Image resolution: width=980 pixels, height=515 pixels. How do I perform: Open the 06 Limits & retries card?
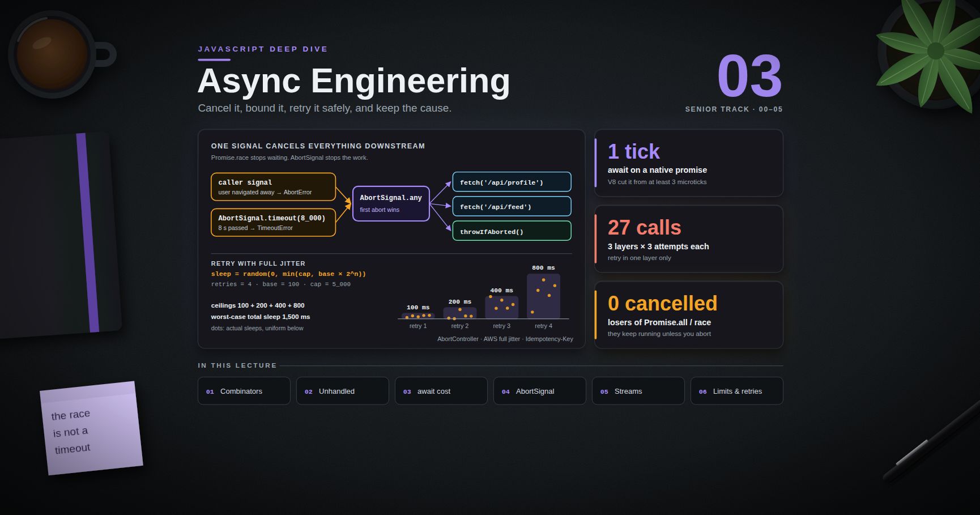736,391
